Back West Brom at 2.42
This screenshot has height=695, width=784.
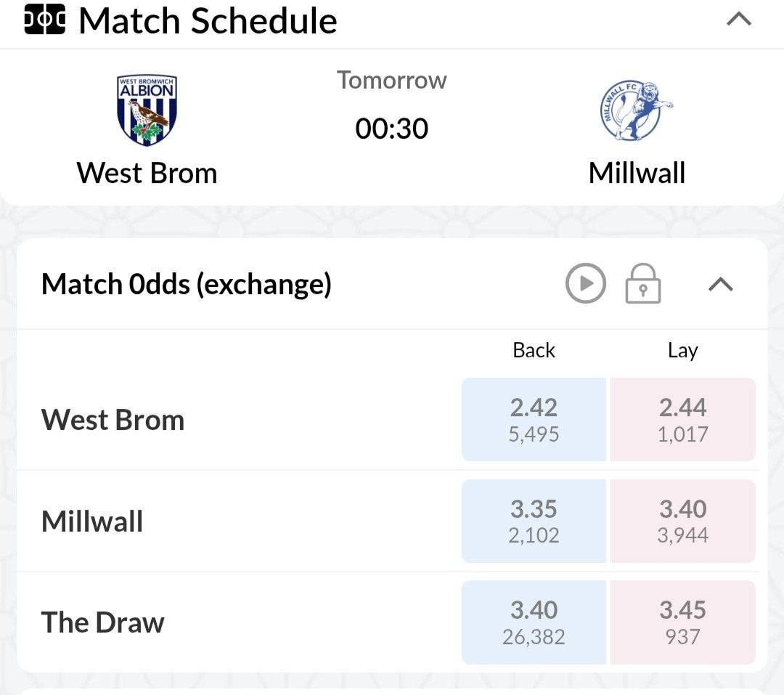pos(534,420)
